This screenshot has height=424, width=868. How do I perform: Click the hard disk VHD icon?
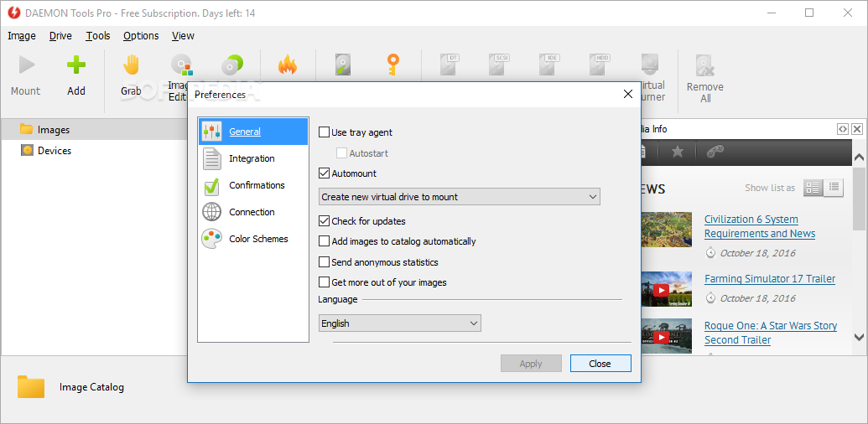(x=343, y=65)
